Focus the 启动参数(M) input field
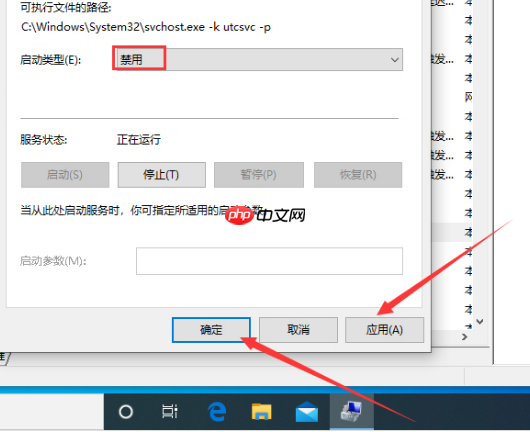This screenshot has height=432, width=530. 269,261
